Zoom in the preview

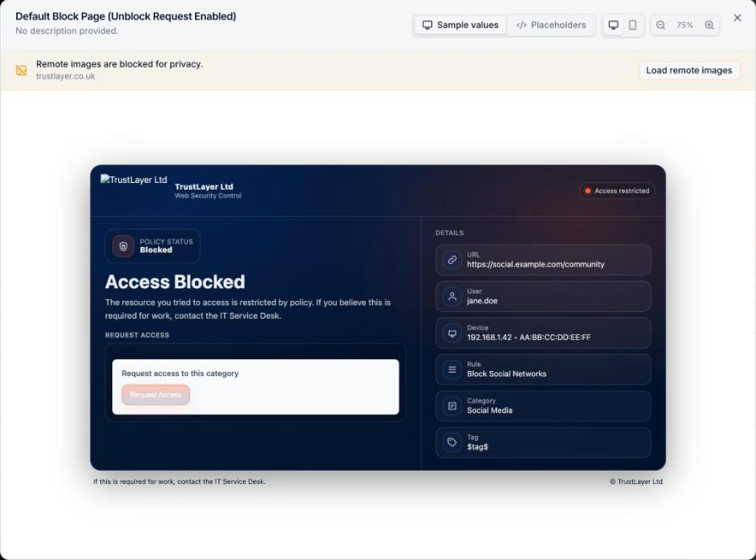710,25
